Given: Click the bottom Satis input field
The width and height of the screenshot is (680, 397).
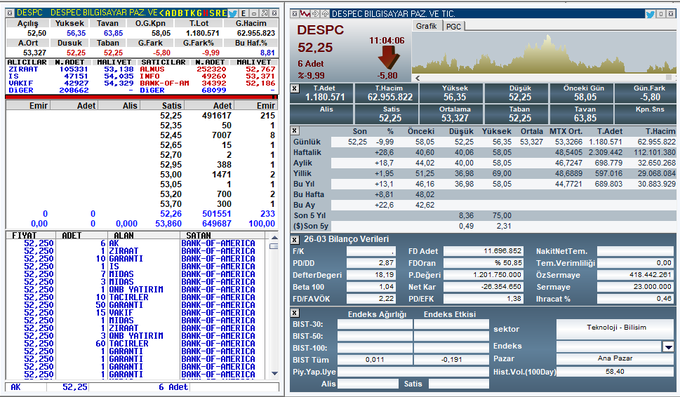Looking at the screenshot, I should coord(459,384).
